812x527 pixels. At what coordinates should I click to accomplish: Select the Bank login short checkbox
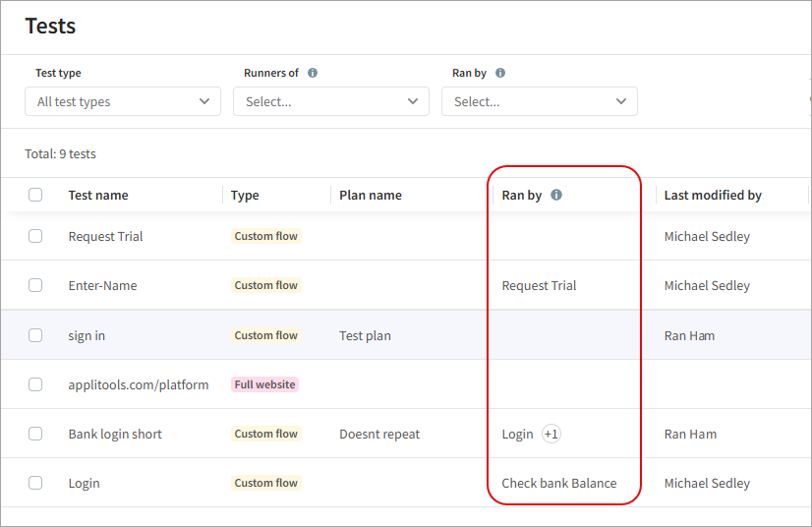[x=35, y=434]
